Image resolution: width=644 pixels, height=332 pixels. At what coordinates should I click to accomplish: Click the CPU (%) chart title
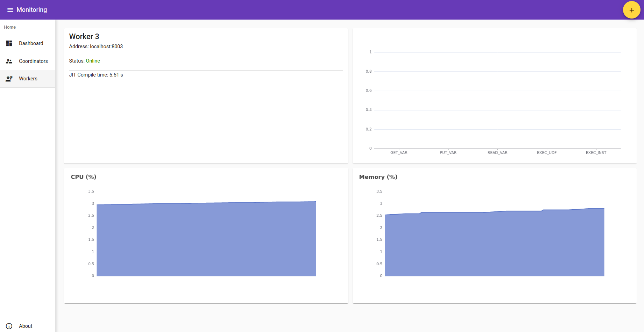pyautogui.click(x=84, y=177)
